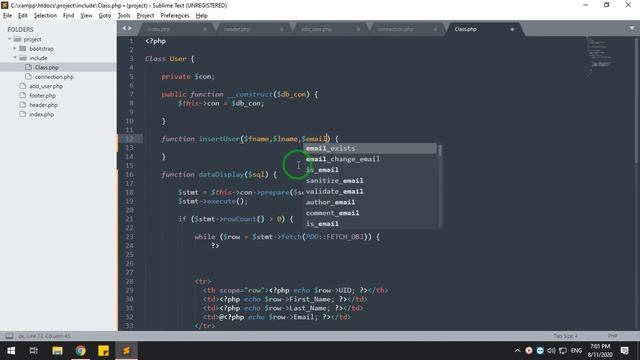
Task: Switch to the add_user.php tab
Action: [x=316, y=29]
